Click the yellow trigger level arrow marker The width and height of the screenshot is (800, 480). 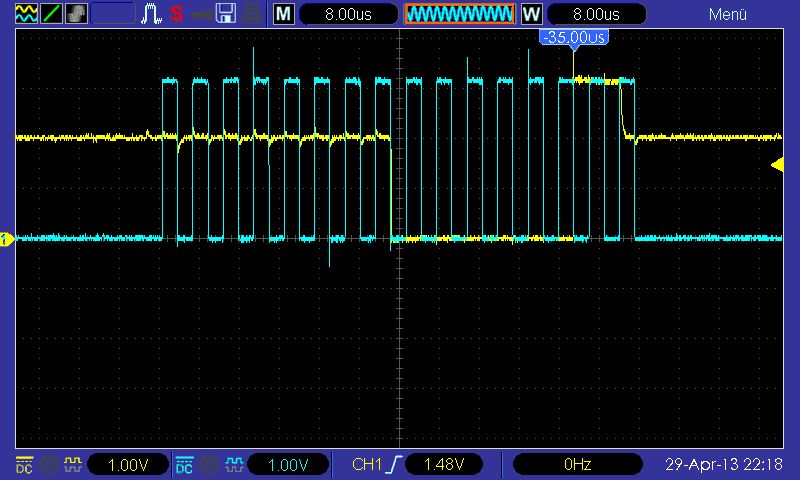point(777,165)
